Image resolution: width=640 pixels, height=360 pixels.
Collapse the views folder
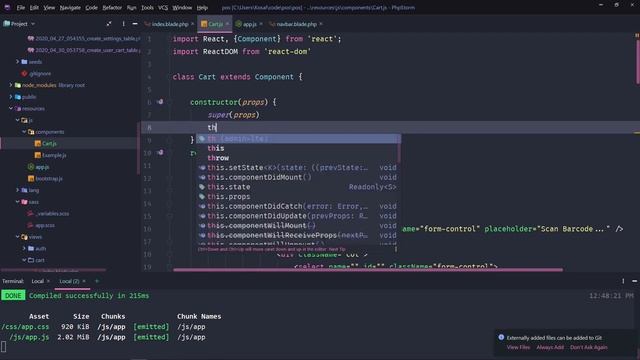18,237
